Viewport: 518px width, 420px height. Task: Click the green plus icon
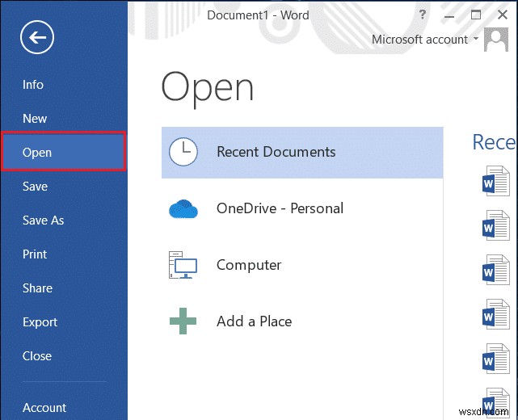(183, 321)
